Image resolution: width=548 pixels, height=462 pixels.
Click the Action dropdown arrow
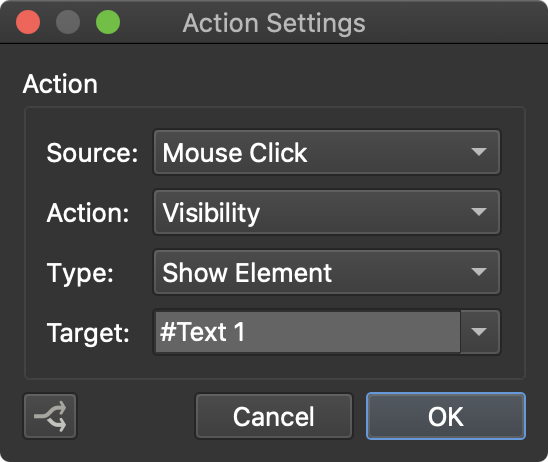479,212
